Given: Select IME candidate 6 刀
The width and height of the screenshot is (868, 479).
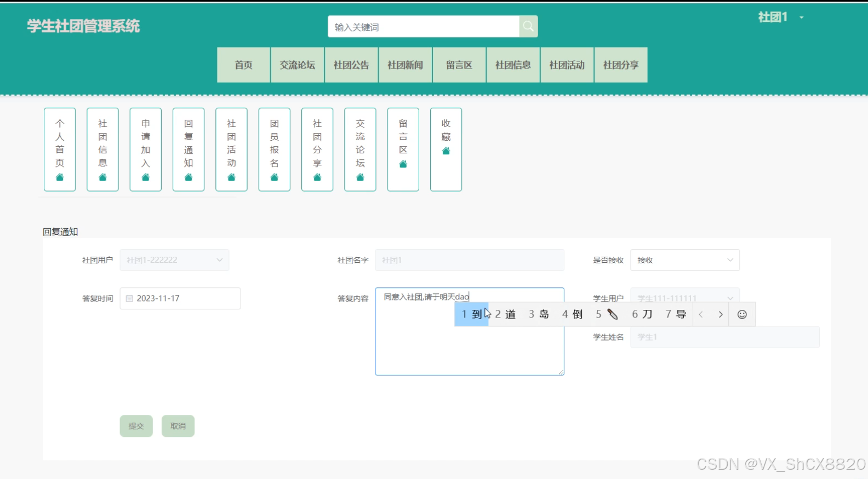Looking at the screenshot, I should (x=642, y=314).
